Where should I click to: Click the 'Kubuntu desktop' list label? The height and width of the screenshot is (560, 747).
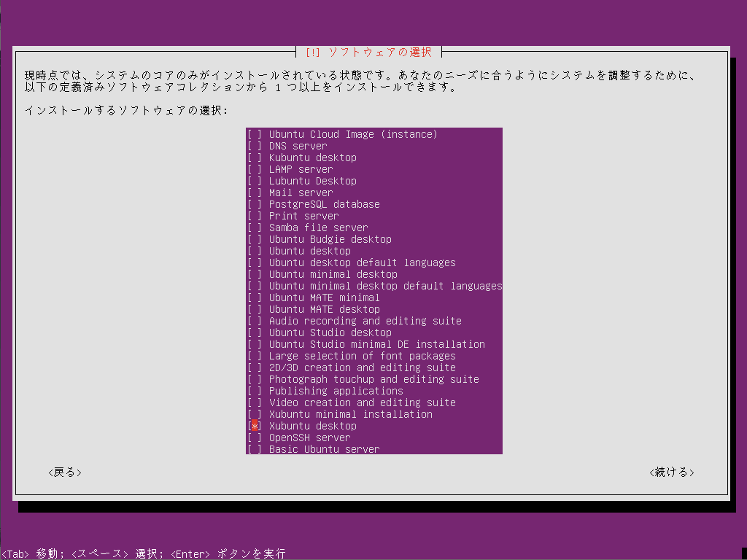click(312, 157)
